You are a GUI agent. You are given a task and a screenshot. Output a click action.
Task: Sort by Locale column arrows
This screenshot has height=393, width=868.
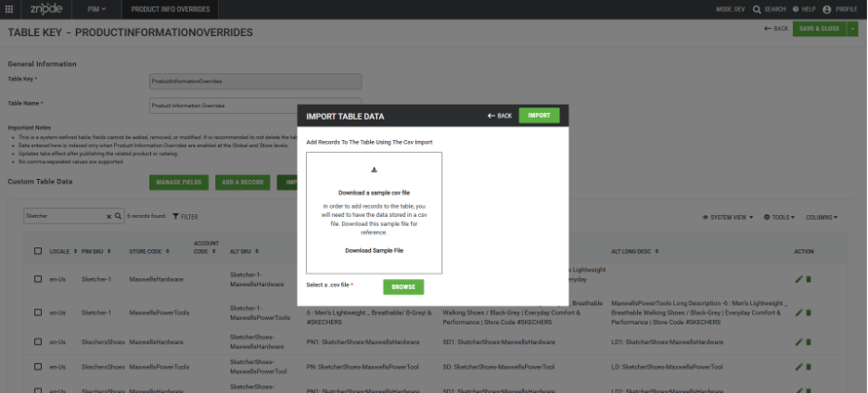75,251
